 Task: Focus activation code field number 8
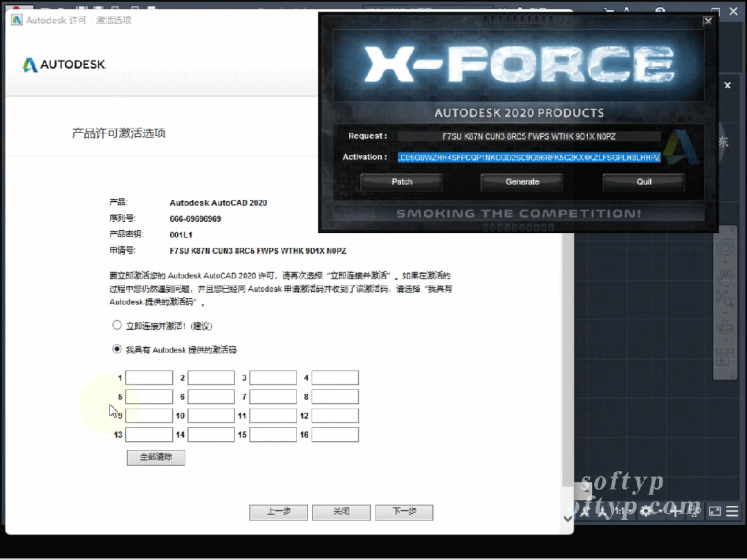335,397
